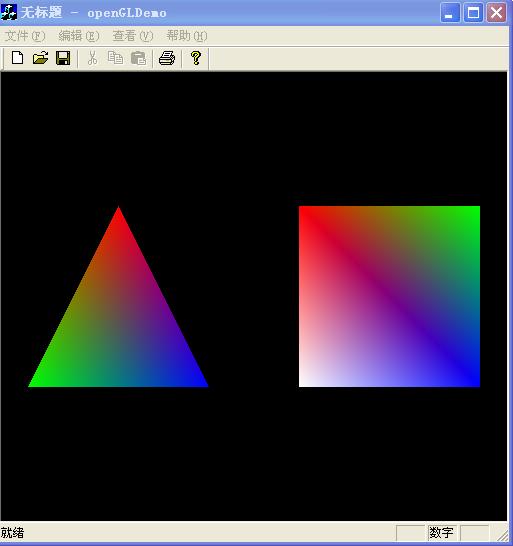Click the Paste clipboard icon
Screen dimensions: 513x546
click(138, 58)
